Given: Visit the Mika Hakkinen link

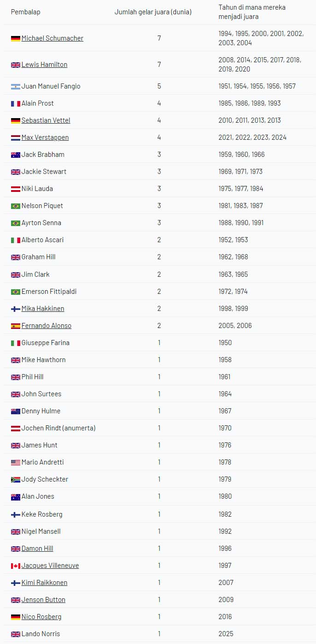Looking at the screenshot, I should (x=43, y=309).
